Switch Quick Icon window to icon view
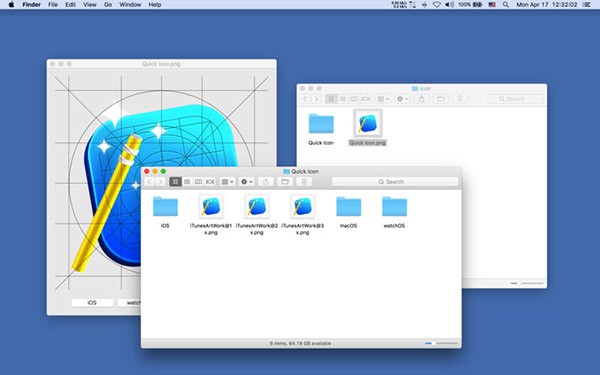Screen dimensions: 600x375 coord(175,181)
